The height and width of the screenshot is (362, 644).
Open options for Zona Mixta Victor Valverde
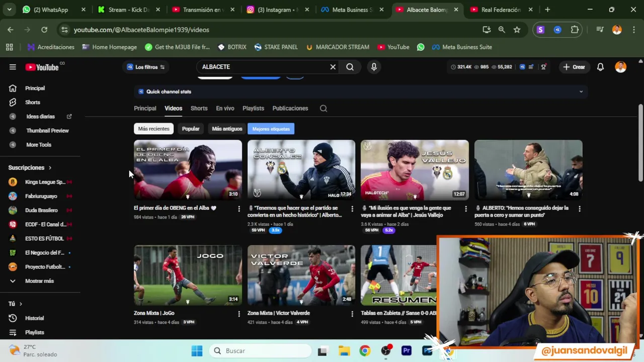352,314
